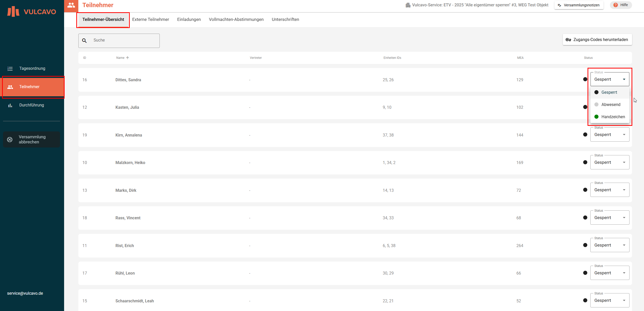This screenshot has width=644, height=311.
Task: Switch to Externe Teilnehmer tab
Action: pos(151,20)
